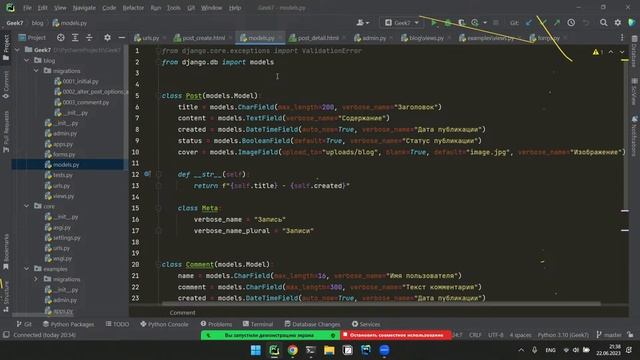The image size is (640, 360).
Task: Collapse the Geek7 root folder
Action: coord(17,50)
